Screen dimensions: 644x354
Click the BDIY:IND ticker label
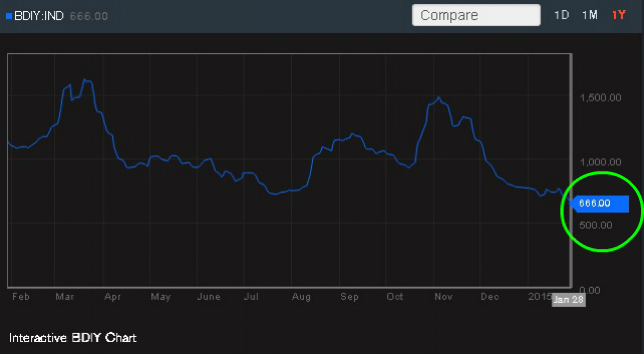pos(39,16)
